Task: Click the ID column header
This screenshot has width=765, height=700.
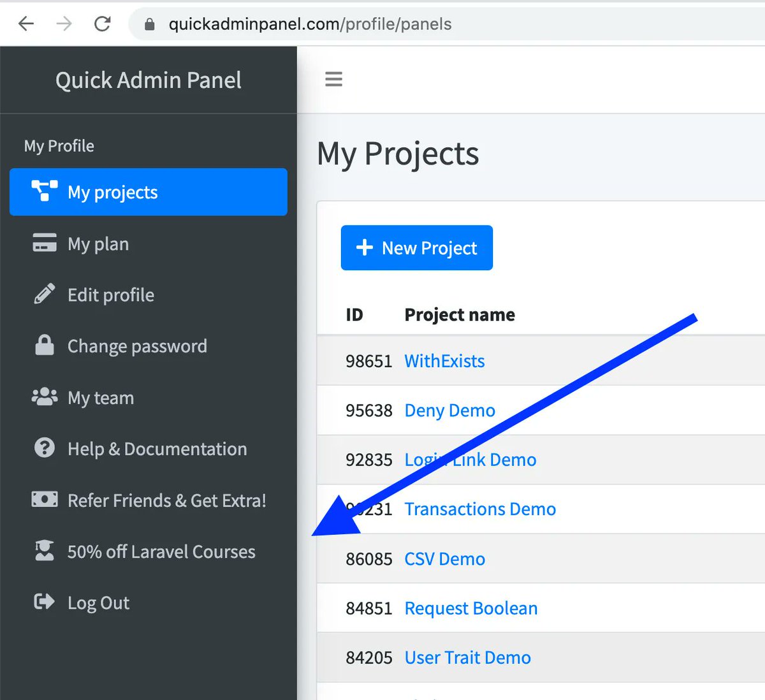Action: coord(354,314)
